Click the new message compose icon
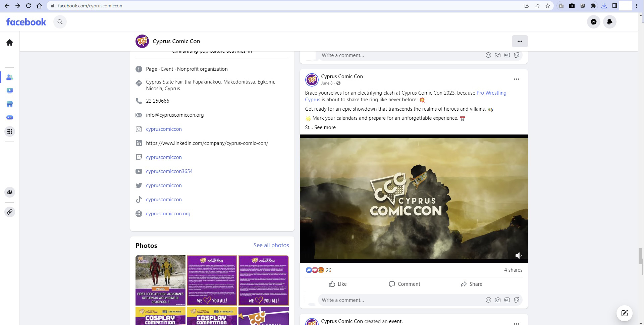This screenshot has width=644, height=325. 624,313
